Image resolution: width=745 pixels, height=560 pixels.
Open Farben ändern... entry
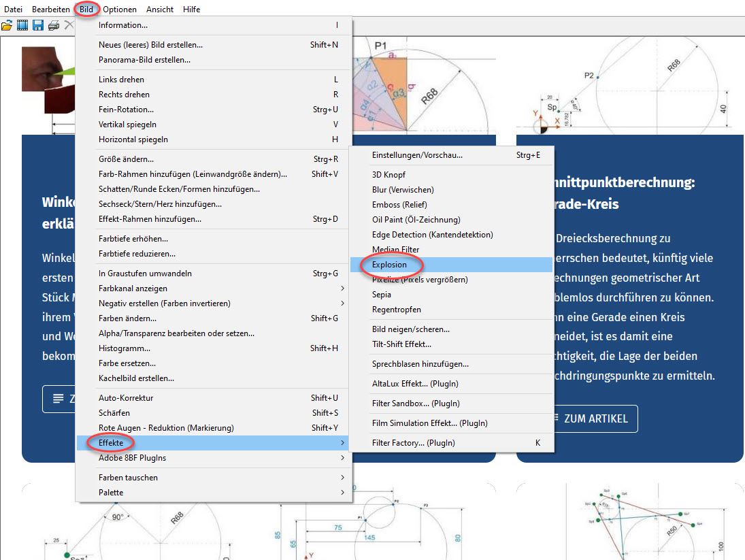(214, 318)
